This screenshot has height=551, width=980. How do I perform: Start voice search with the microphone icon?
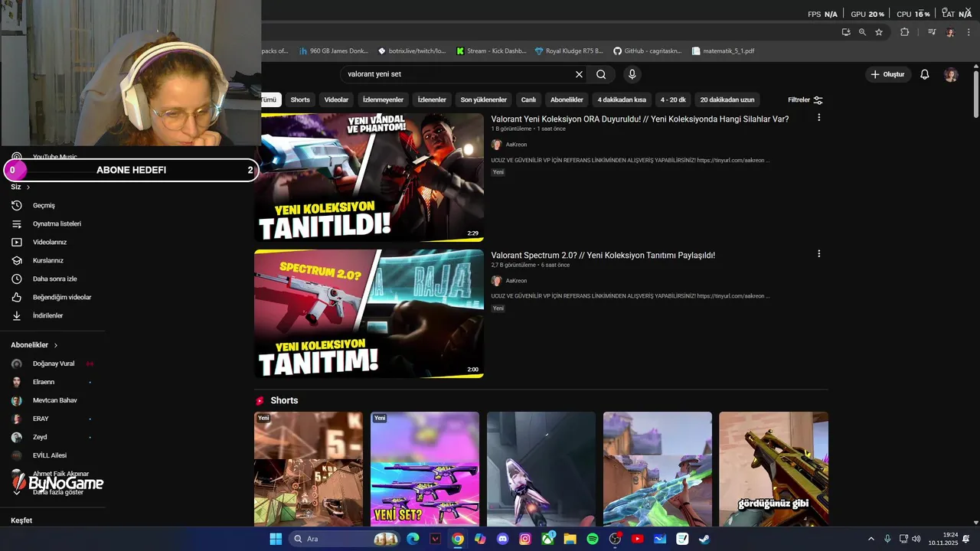pos(632,74)
